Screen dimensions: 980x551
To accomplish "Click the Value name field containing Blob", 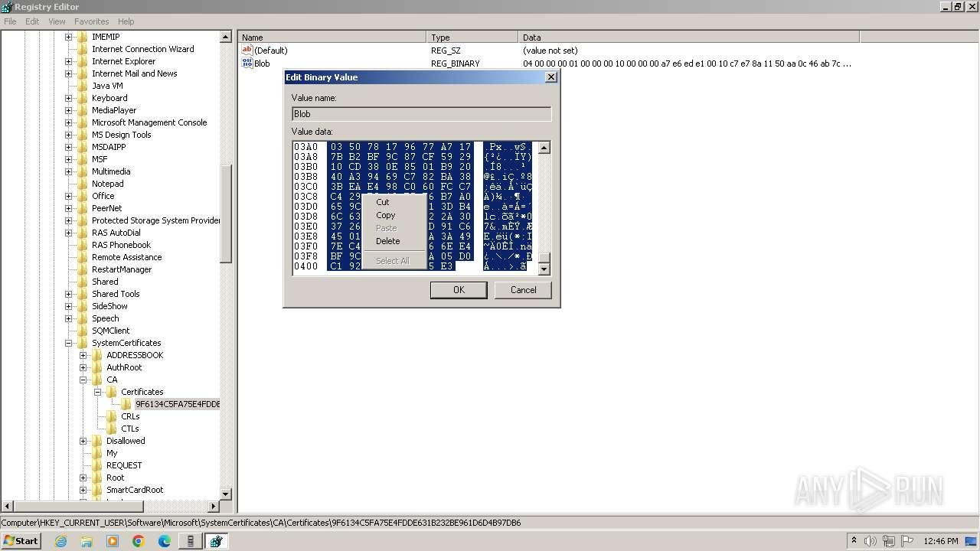I will click(x=421, y=114).
